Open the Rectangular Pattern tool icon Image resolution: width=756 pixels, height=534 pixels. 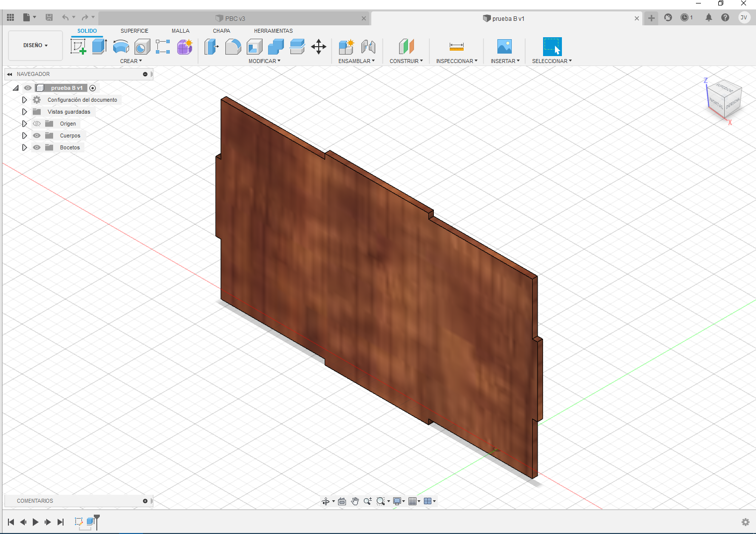(x=163, y=47)
